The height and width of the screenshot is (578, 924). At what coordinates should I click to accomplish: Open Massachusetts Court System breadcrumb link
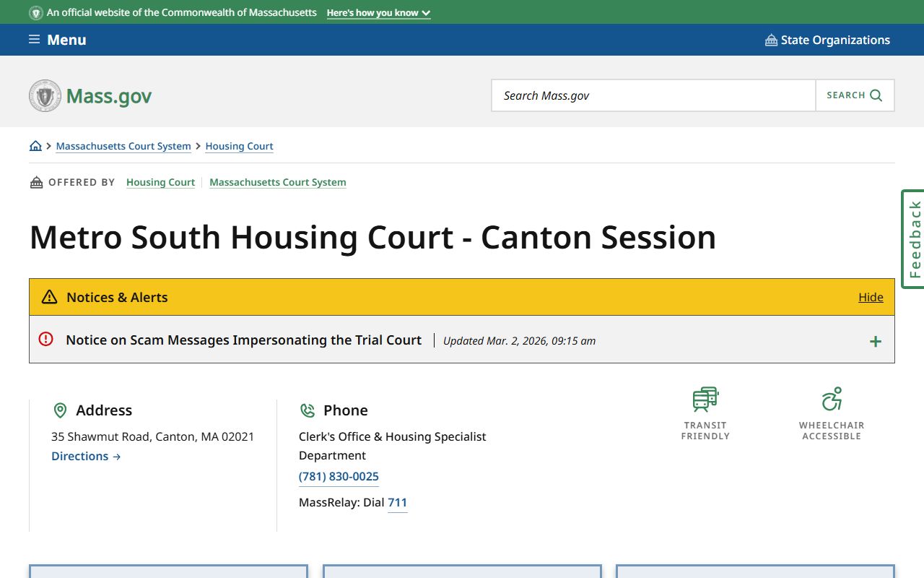click(x=123, y=146)
